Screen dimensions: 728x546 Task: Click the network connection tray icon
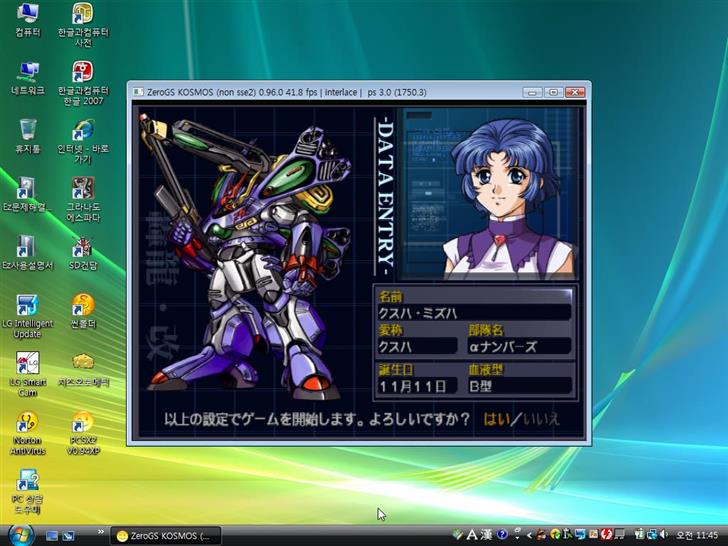[651, 535]
